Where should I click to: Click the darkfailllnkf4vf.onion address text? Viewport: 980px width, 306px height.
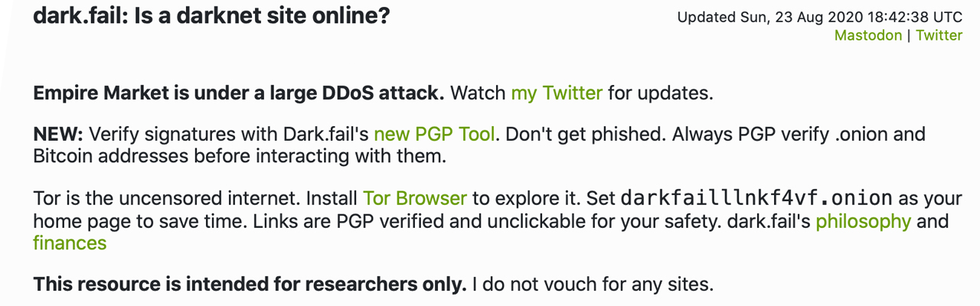756,198
